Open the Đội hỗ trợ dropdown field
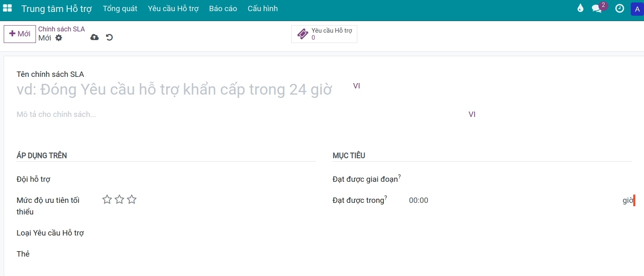Image resolution: width=644 pixels, height=276 pixels. pos(209,179)
